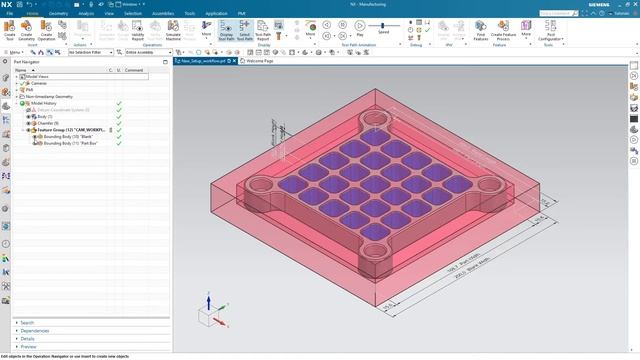This screenshot has height=360, width=640.
Task: Pause the tool path animation
Action: click(342, 25)
